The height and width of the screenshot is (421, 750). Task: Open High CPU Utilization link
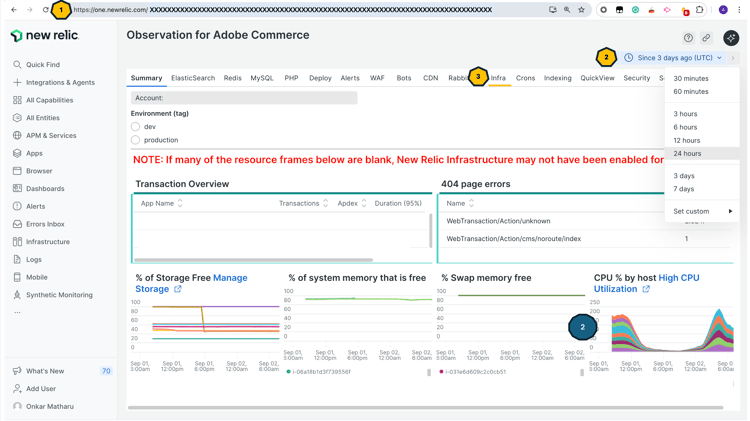(646, 283)
